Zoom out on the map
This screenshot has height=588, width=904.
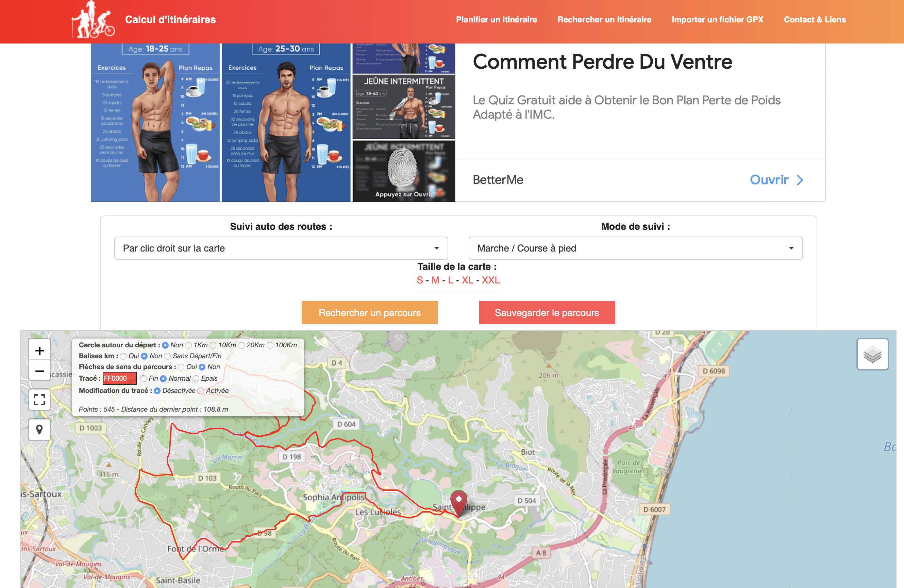click(x=39, y=371)
